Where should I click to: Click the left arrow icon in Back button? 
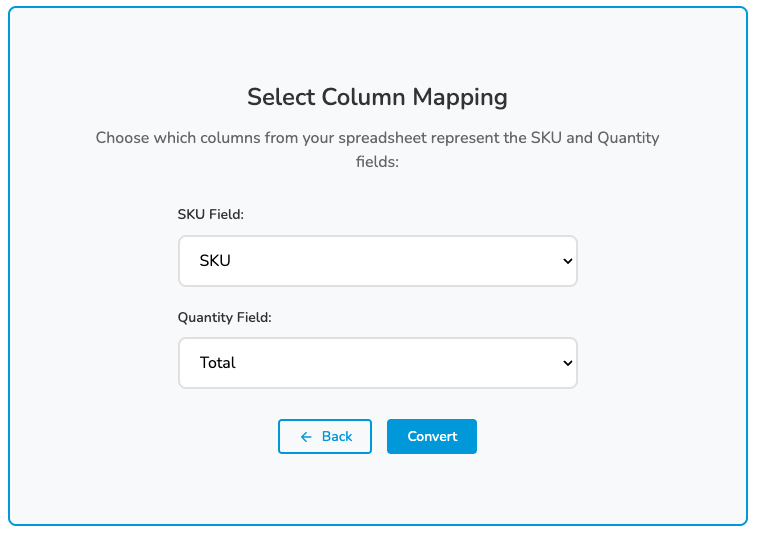(306, 437)
